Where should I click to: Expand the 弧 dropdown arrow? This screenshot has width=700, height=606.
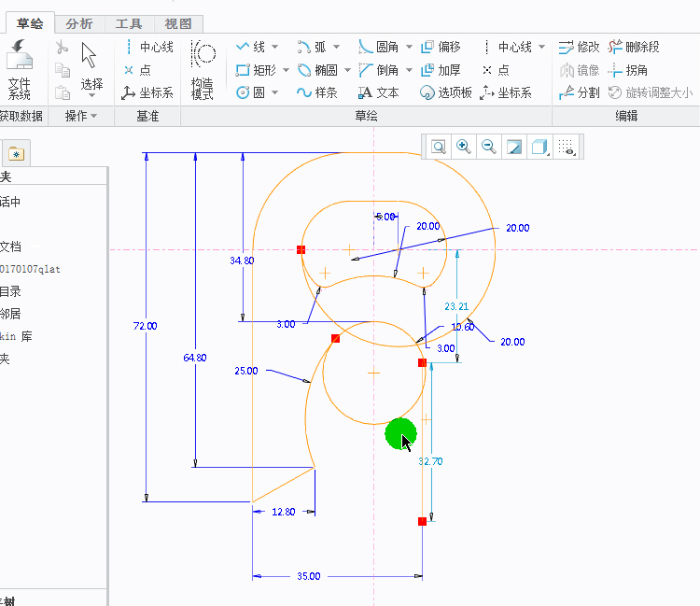coord(337,47)
